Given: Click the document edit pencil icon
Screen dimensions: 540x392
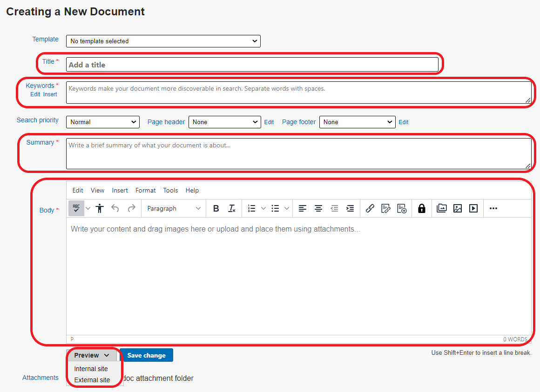Looking at the screenshot, I should coord(386,208).
